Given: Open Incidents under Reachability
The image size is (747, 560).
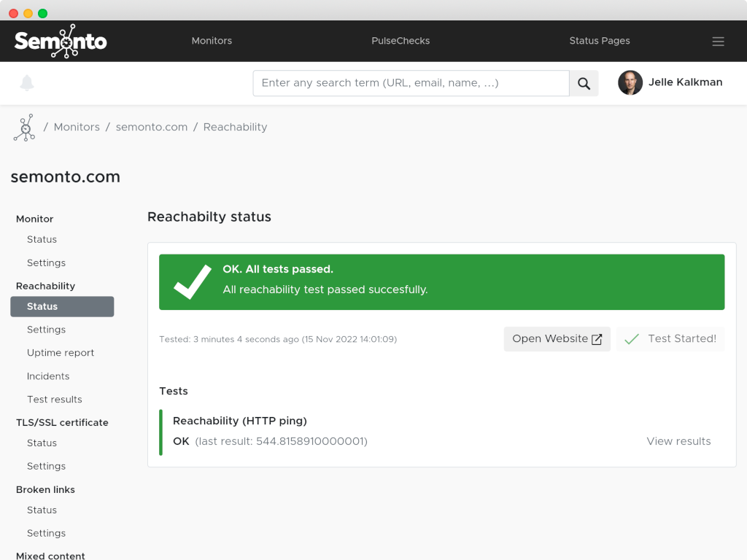Looking at the screenshot, I should 48,376.
